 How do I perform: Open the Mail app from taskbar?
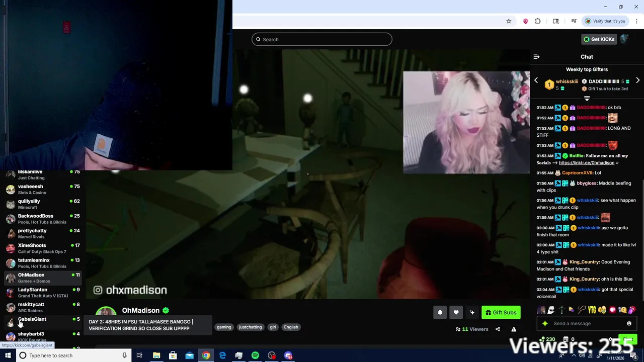tap(189, 355)
